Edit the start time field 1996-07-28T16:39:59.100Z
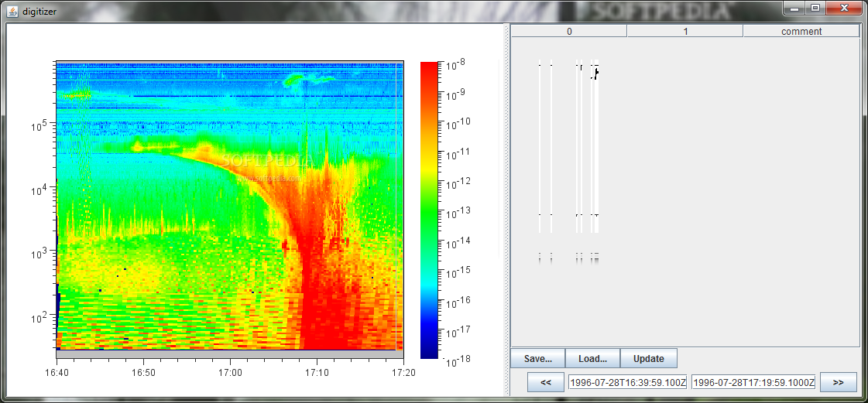868x403 pixels. [628, 382]
